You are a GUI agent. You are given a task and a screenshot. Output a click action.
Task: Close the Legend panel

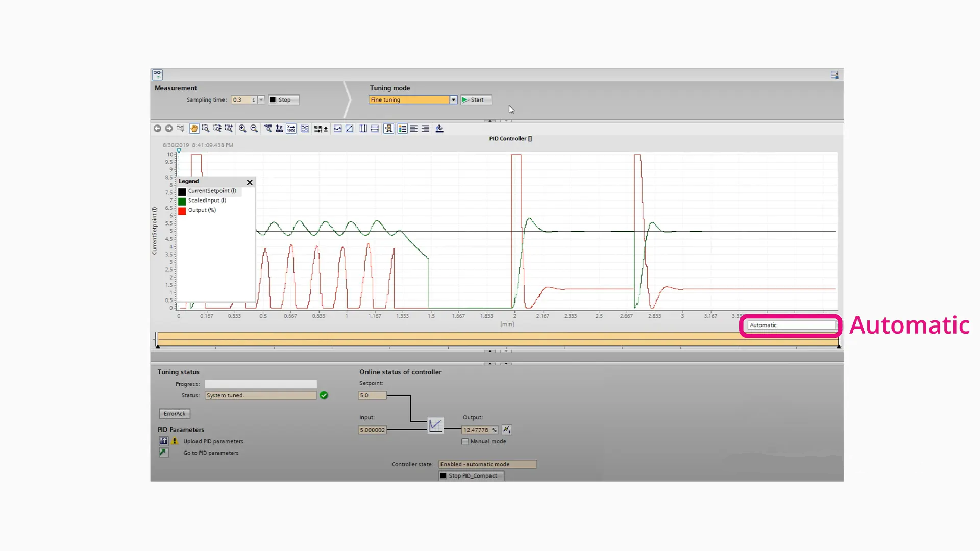(x=250, y=182)
